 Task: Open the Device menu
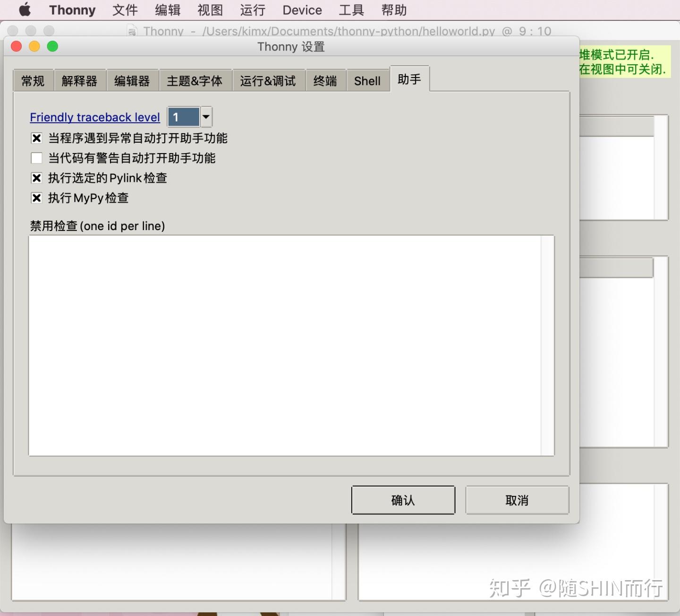(x=302, y=10)
